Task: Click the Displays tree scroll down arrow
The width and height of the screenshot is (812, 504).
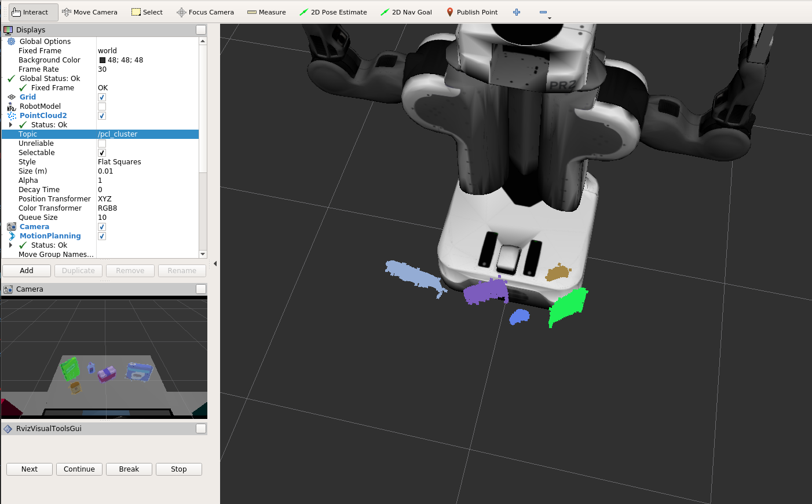Action: pos(203,254)
